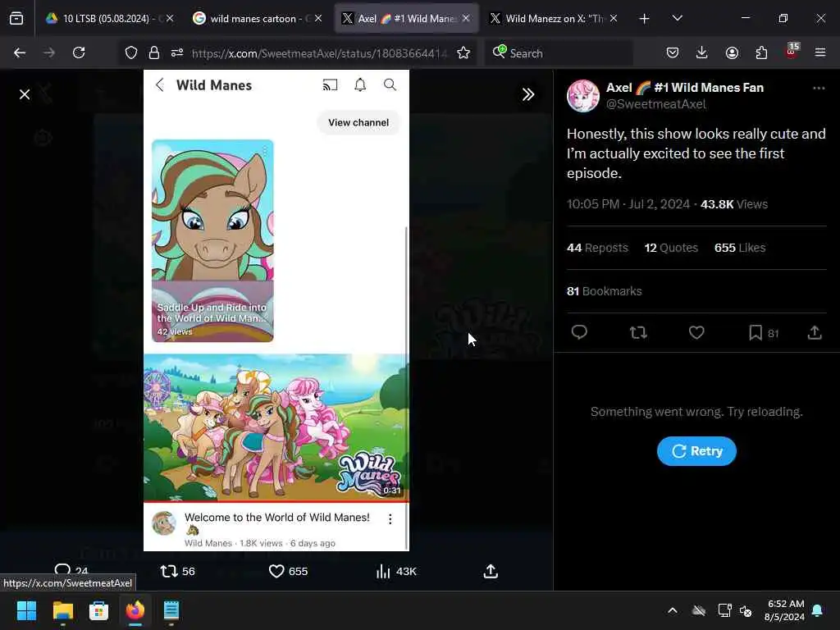Open the Extensions puzzle icon

click(761, 52)
